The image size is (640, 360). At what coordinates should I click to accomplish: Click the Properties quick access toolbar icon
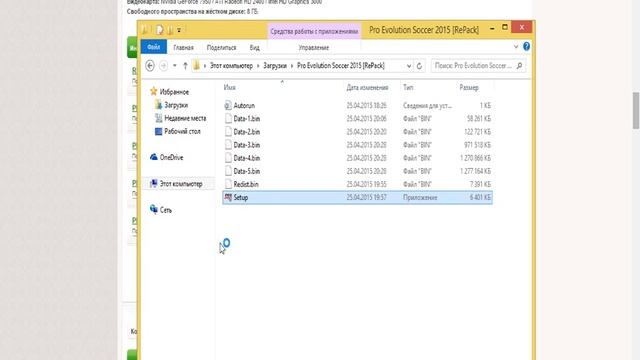160,30
